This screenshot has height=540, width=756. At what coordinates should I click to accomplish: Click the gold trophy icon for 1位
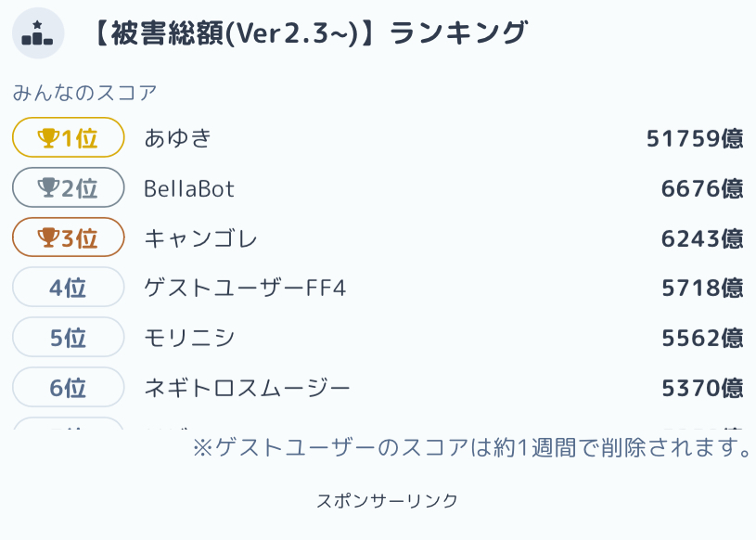pos(48,138)
